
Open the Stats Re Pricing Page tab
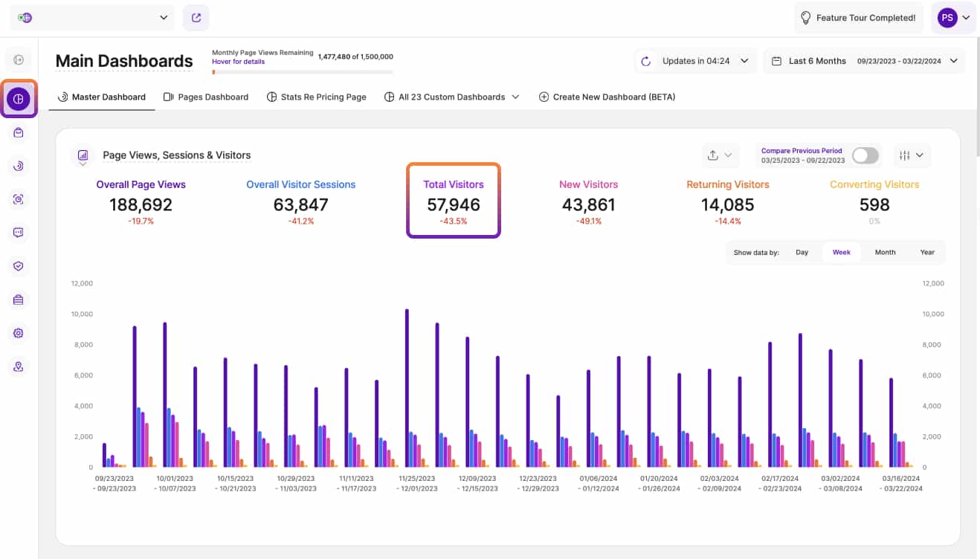pyautogui.click(x=317, y=97)
